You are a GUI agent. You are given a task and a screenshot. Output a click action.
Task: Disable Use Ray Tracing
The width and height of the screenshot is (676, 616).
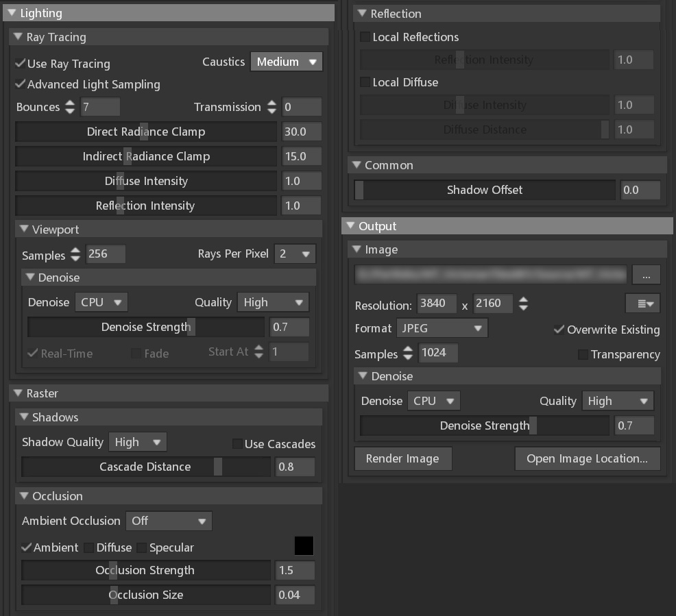pos(20,64)
